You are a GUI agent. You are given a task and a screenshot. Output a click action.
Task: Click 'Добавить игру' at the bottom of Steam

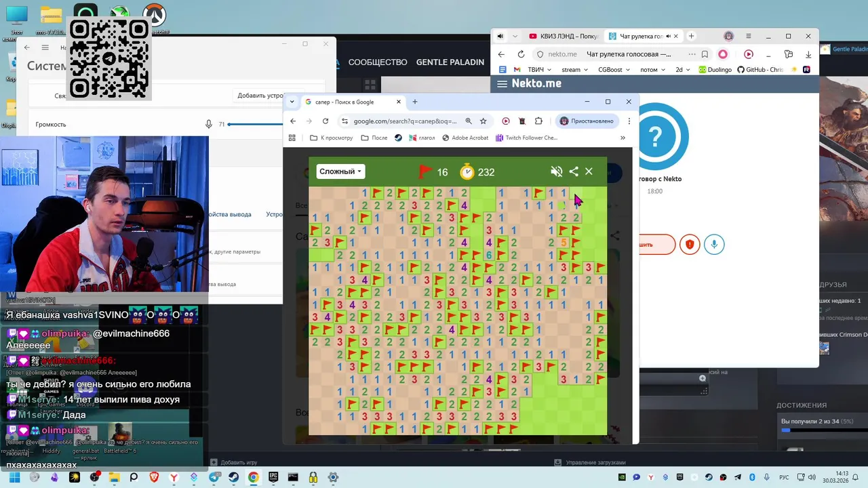coord(234,462)
